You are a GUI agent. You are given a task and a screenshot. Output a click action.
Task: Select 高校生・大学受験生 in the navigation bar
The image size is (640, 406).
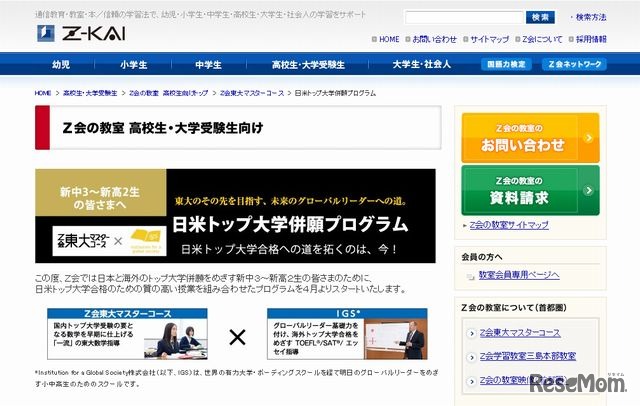point(308,64)
